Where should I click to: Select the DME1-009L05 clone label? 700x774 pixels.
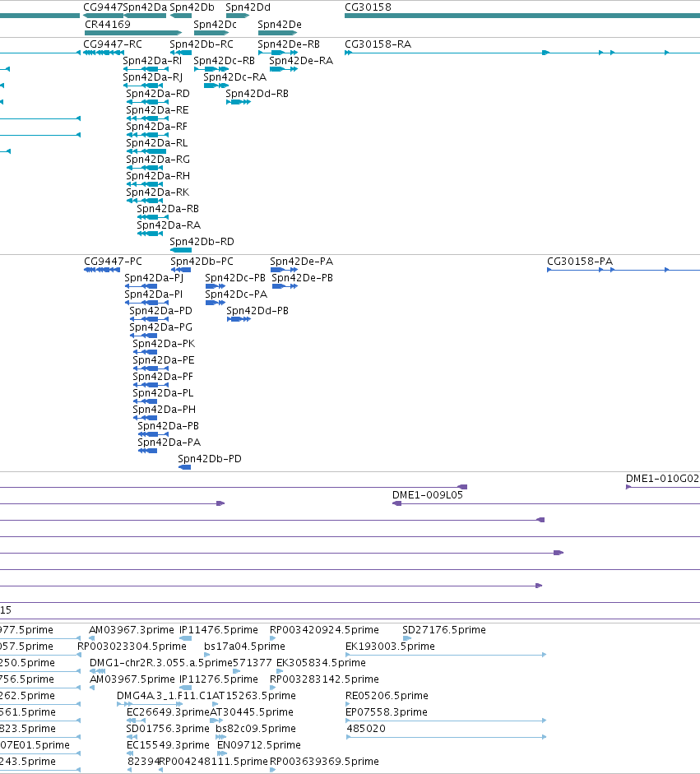428,494
